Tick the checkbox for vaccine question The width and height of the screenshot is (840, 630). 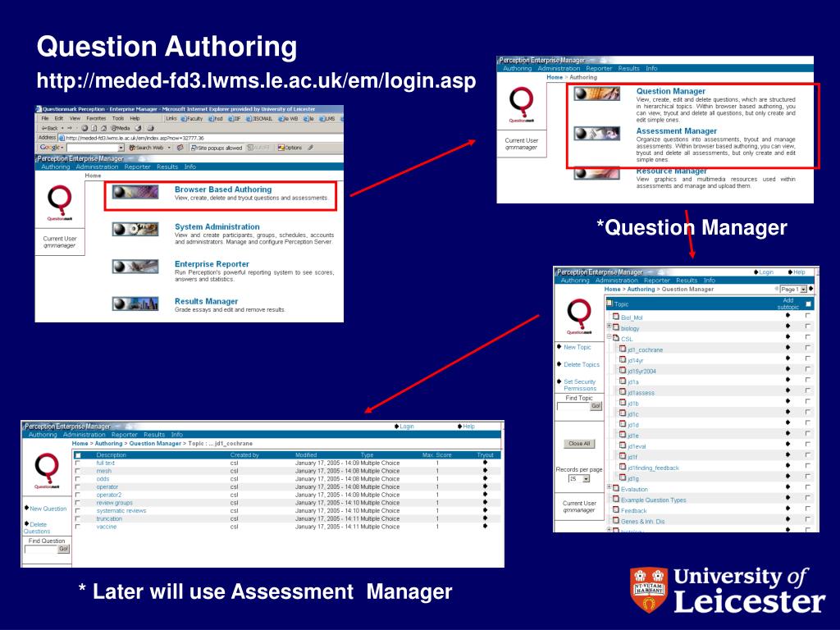point(78,527)
